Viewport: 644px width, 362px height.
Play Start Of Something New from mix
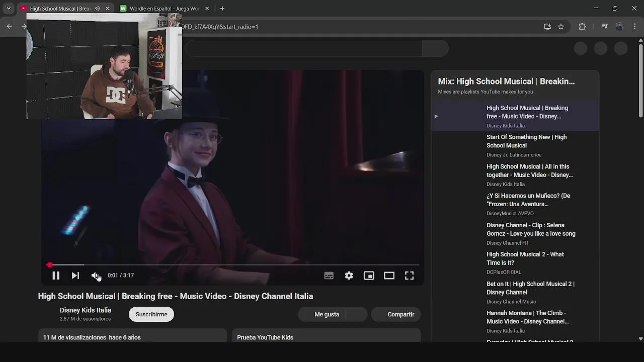tap(515, 145)
